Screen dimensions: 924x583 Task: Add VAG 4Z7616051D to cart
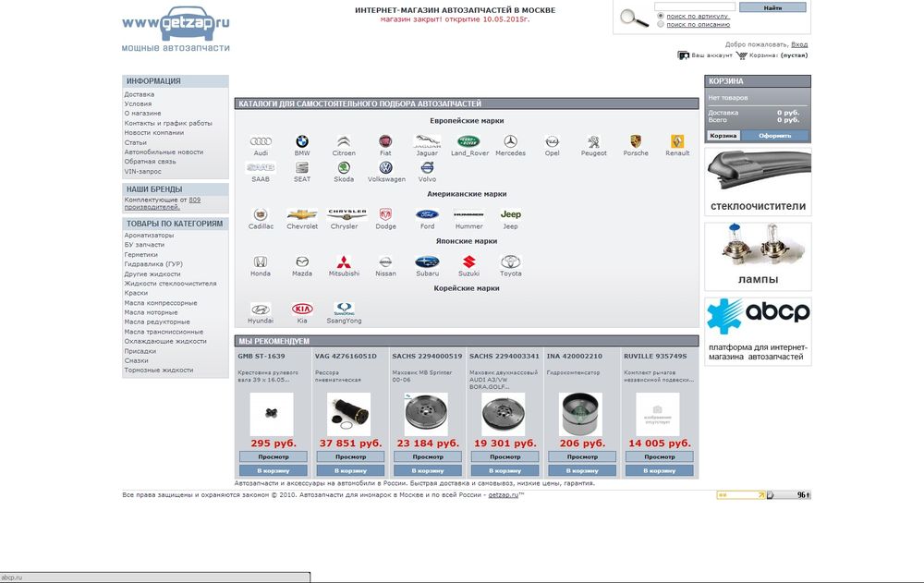point(350,471)
